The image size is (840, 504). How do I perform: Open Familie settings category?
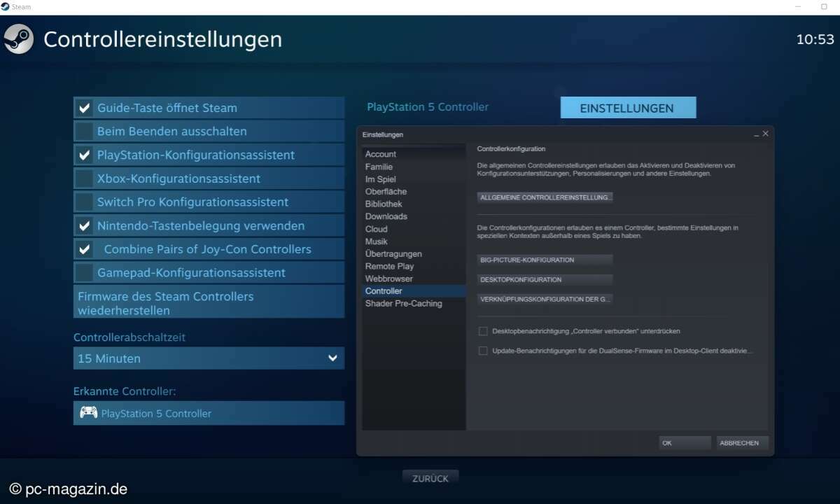[414, 167]
